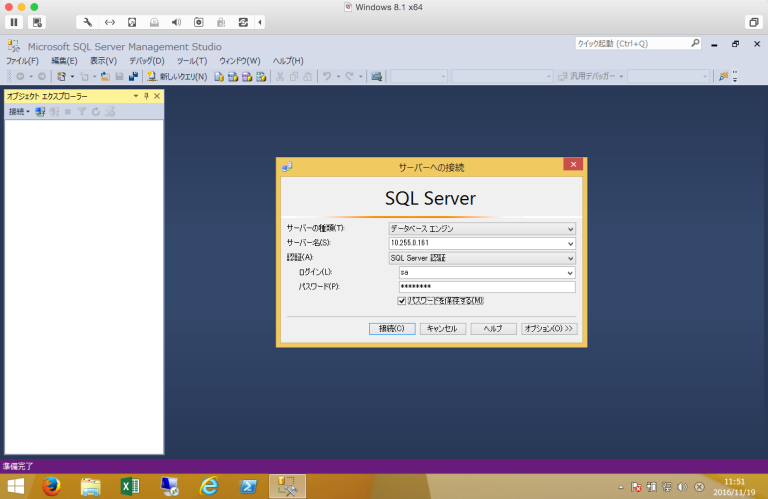Click the Generic Debugger dropdown
Image resolution: width=768 pixels, height=499 pixels.
point(591,76)
